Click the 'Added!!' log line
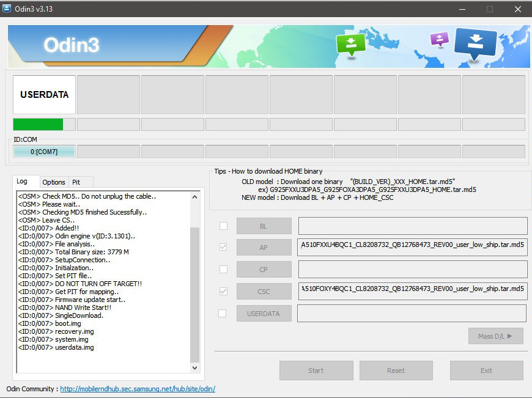The image size is (532, 398). 48,228
